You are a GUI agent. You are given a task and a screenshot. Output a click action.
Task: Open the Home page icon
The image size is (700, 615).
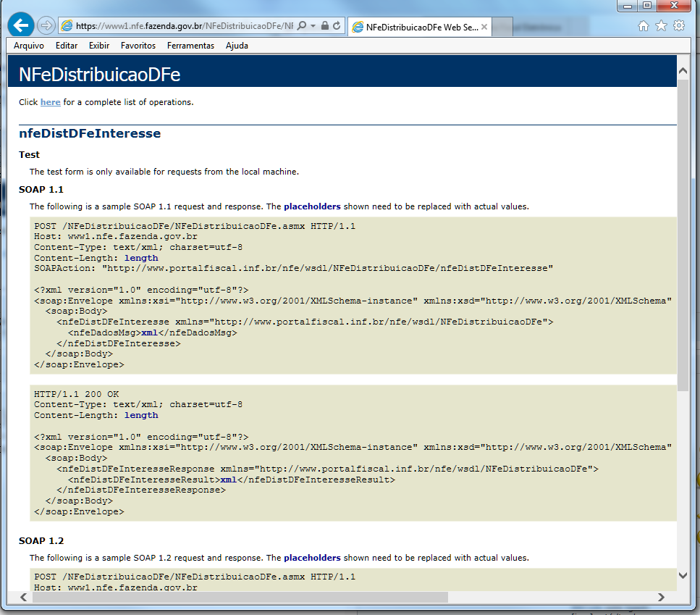pos(644,26)
